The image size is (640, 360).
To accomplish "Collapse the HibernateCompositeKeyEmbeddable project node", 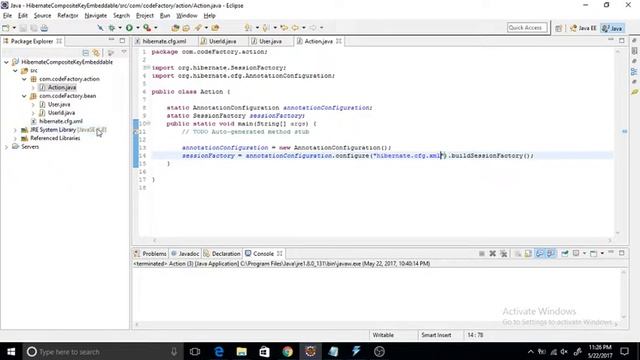I will pos(7,62).
